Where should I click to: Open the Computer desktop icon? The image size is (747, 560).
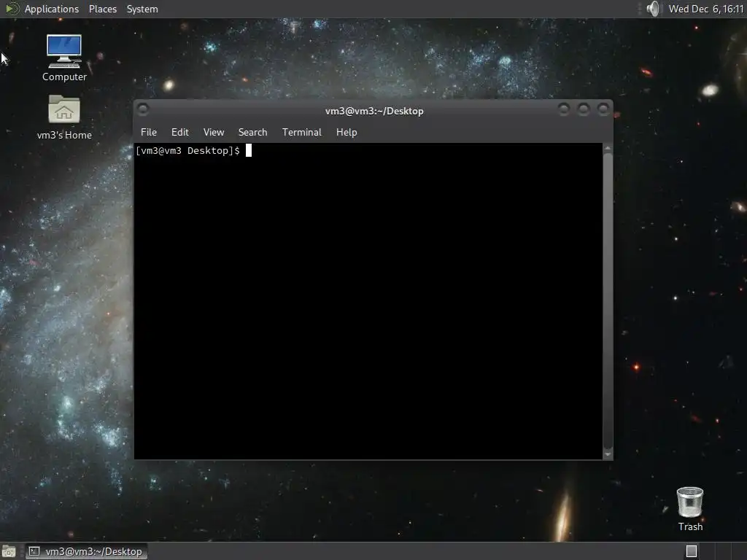(x=64, y=58)
